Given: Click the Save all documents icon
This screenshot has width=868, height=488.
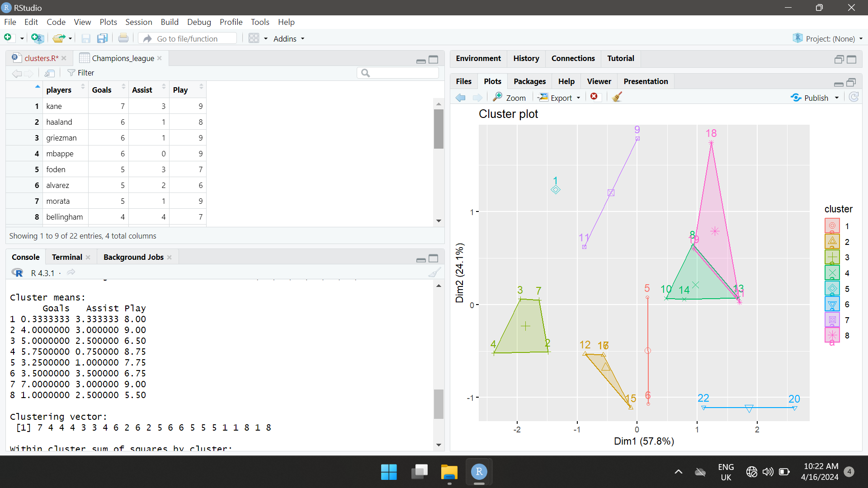Looking at the screenshot, I should [103, 38].
